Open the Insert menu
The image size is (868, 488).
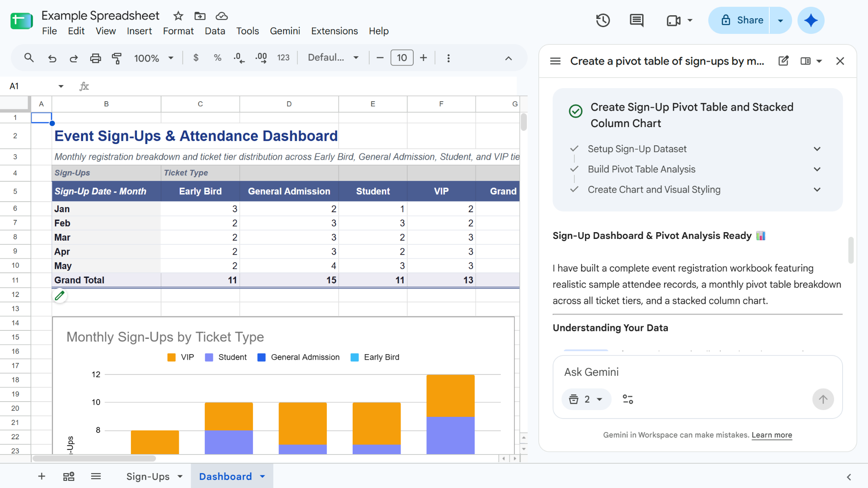pyautogui.click(x=139, y=31)
